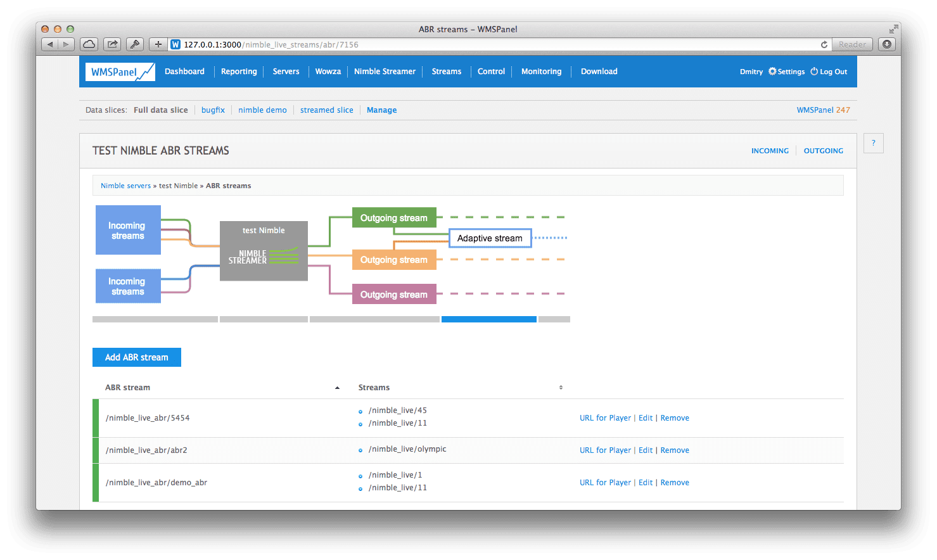937x560 pixels.
Task: Click the Add ABR stream button
Action: (x=137, y=357)
